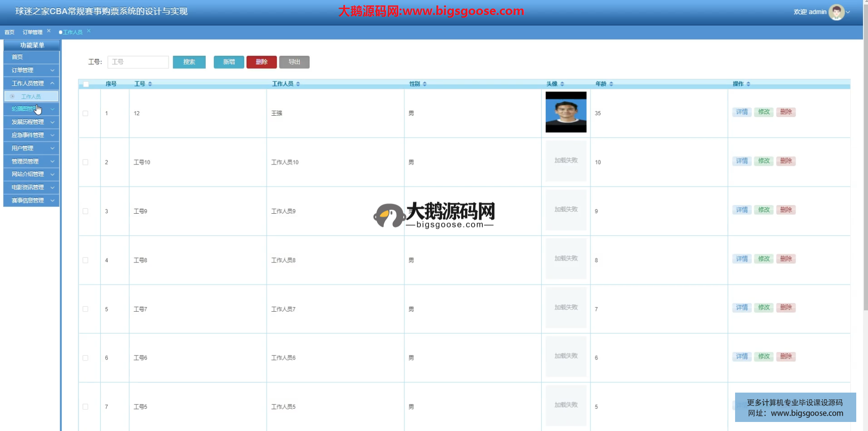Expand the 用户管理 sidebar menu
The width and height of the screenshot is (868, 431).
click(x=31, y=148)
